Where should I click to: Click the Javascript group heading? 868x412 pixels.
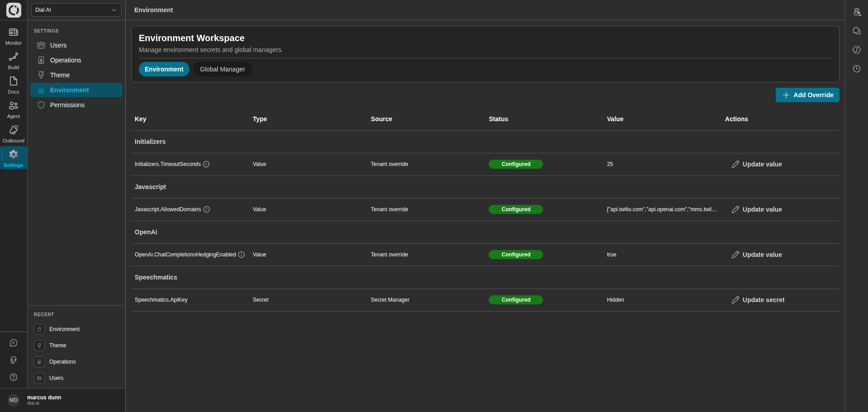(150, 187)
